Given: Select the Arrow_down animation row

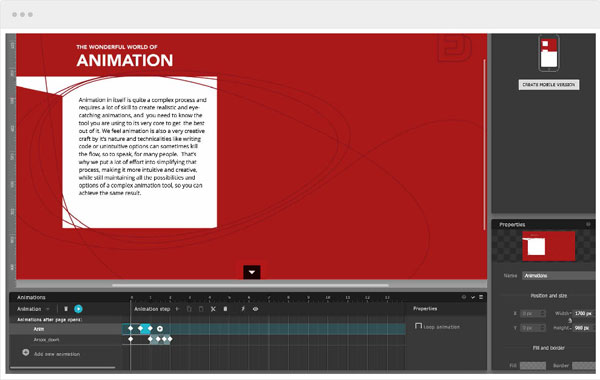Looking at the screenshot, I should [66, 339].
